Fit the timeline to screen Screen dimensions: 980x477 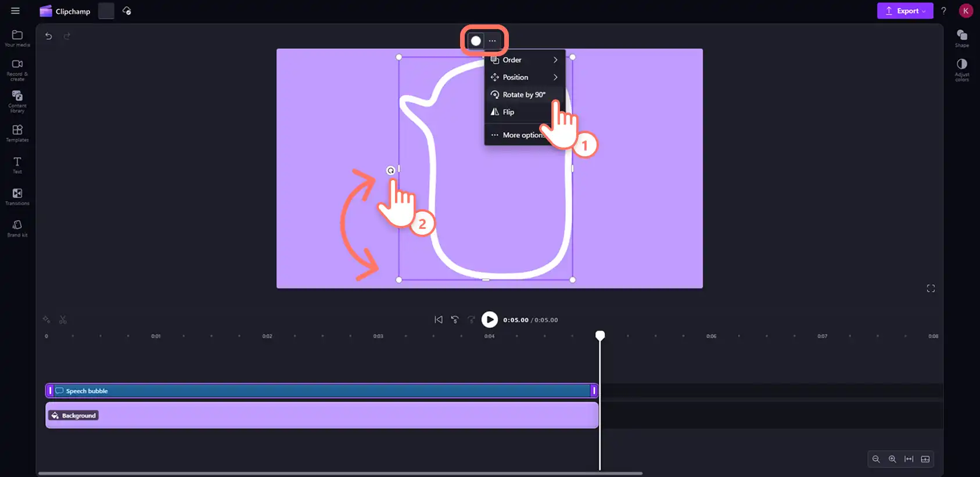[909, 459]
